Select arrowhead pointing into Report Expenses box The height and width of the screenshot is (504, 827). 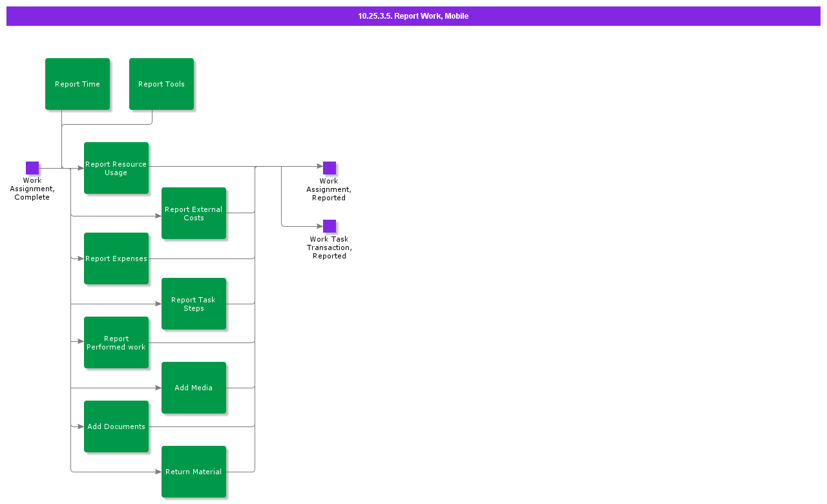point(80,258)
